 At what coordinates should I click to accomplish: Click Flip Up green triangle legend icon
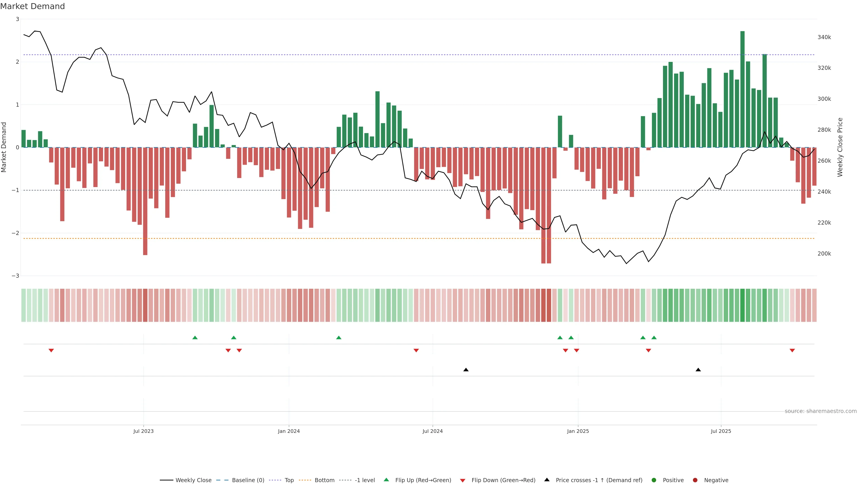pyautogui.click(x=386, y=480)
